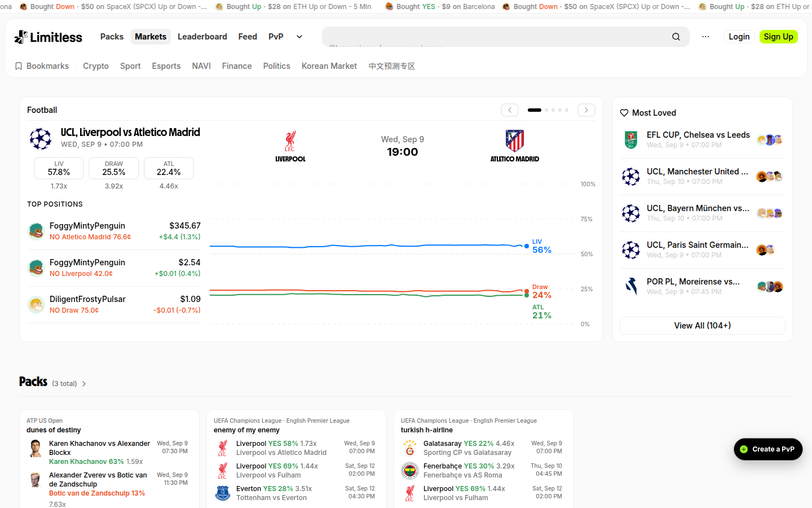Pick the DRAW 25.5% outcome
Screen dimensions: 812x508
[x=114, y=168]
